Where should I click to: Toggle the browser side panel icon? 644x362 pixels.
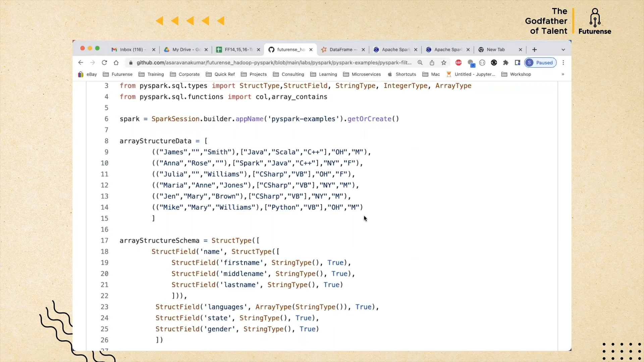[518, 63]
